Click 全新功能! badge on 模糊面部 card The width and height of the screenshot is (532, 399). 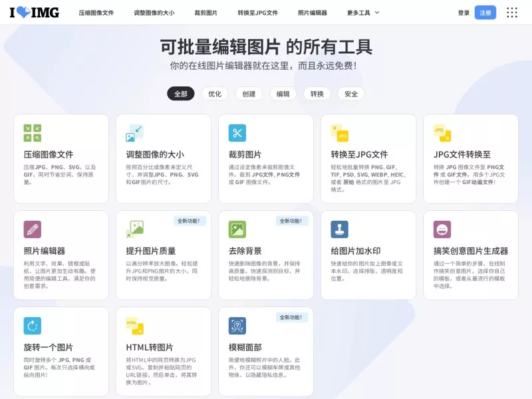(x=292, y=317)
